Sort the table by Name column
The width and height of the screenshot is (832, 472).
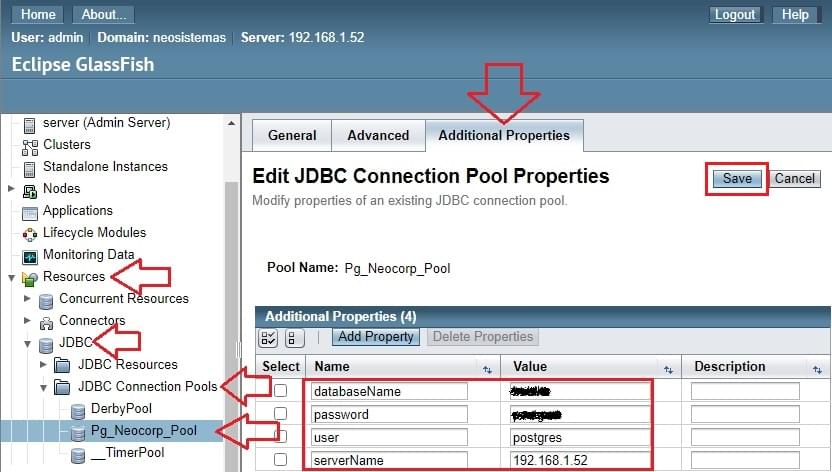pos(488,368)
